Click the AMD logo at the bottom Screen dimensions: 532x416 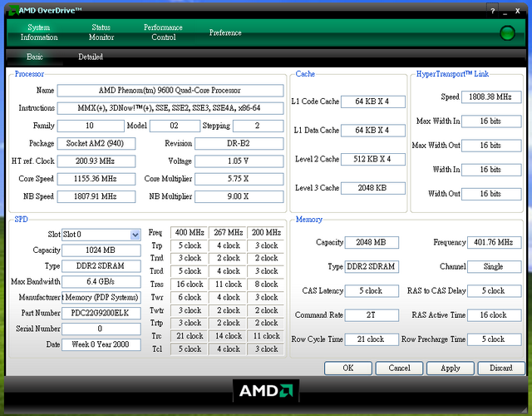266,391
